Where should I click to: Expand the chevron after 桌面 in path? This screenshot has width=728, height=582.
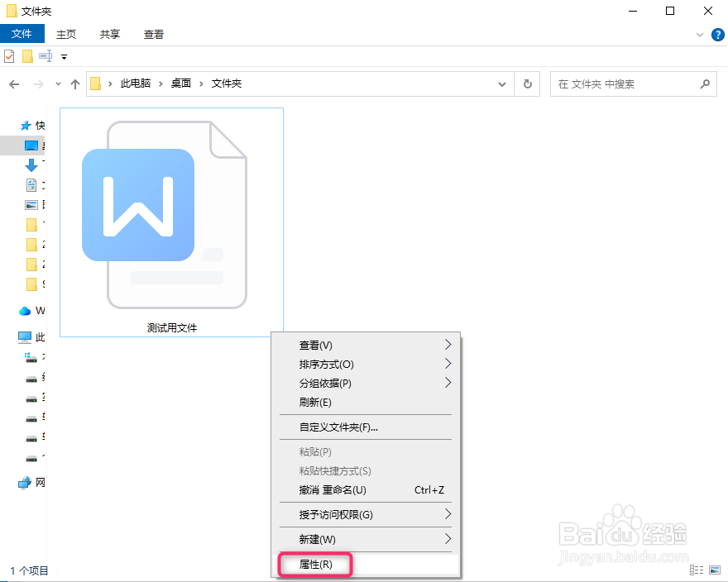tap(202, 84)
